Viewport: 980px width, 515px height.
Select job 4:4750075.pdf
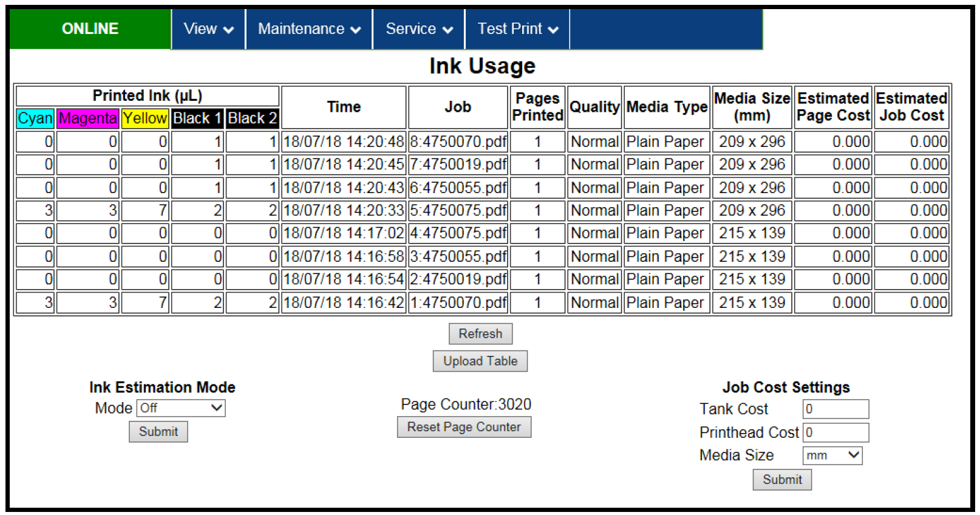click(x=458, y=233)
